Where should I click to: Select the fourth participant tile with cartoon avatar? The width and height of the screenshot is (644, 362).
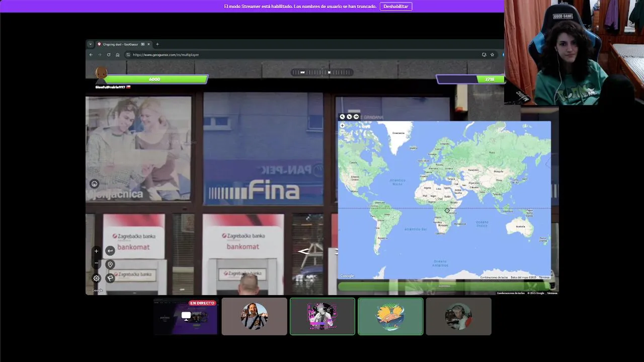[390, 316]
